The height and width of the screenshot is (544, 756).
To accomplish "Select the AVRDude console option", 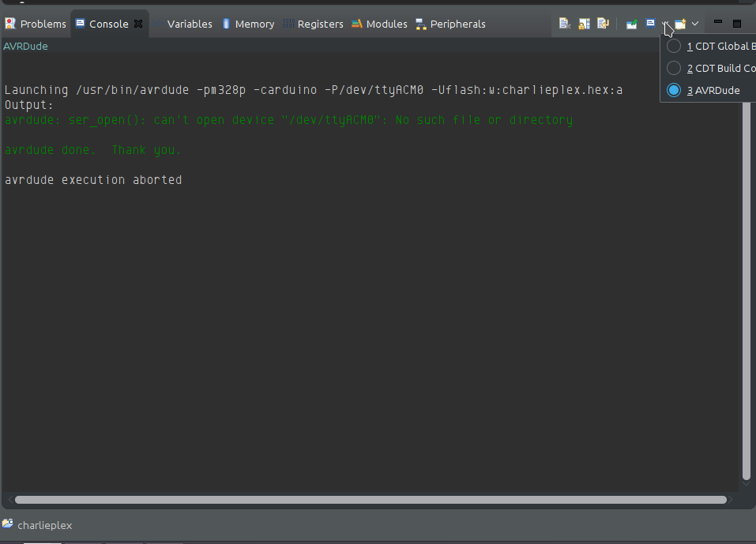I will point(709,91).
